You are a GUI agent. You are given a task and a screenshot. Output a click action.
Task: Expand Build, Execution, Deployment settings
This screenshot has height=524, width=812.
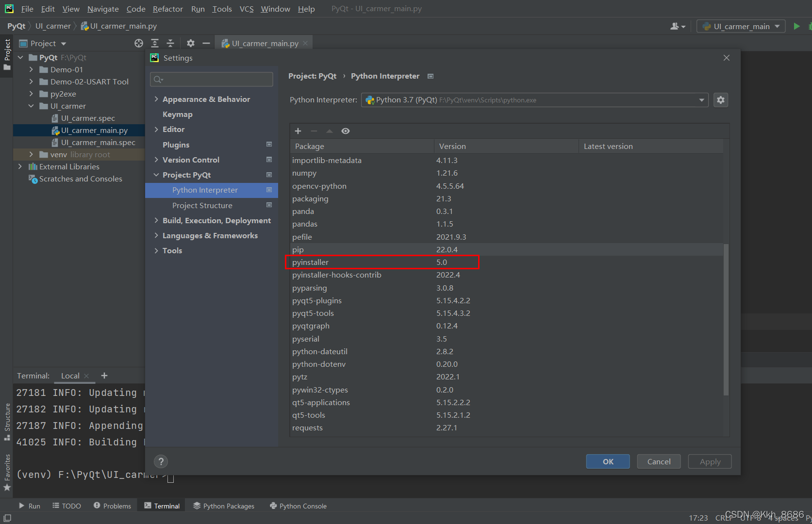156,220
